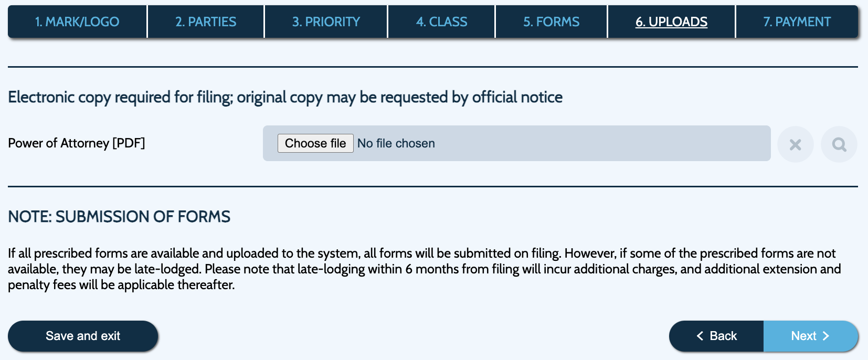Go back with the Back button
868x360 pixels.
[716, 336]
